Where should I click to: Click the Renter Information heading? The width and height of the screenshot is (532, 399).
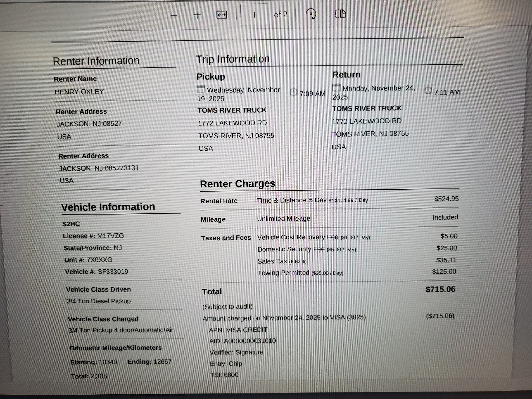[96, 61]
